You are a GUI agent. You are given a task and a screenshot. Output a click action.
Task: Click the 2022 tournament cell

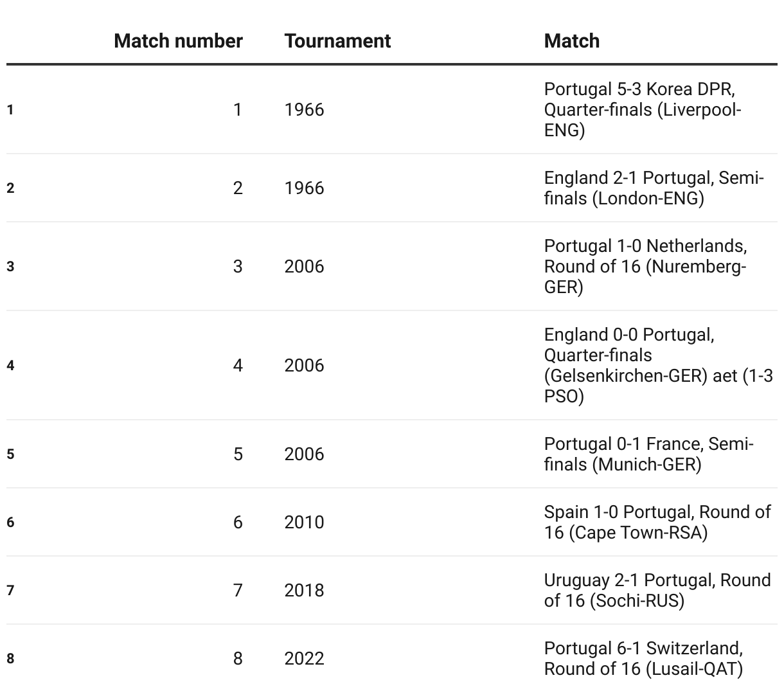point(304,658)
